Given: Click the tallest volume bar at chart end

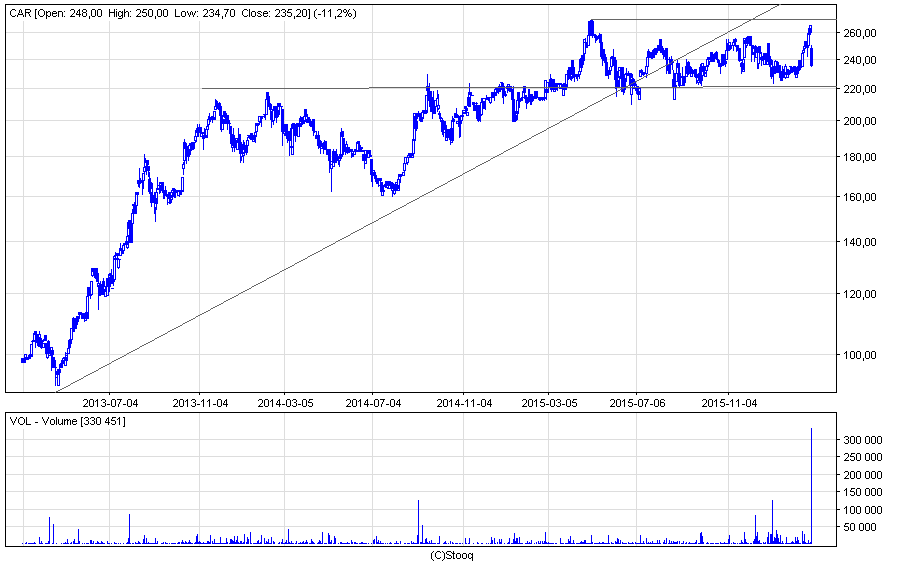Looking at the screenshot, I should point(811,486).
